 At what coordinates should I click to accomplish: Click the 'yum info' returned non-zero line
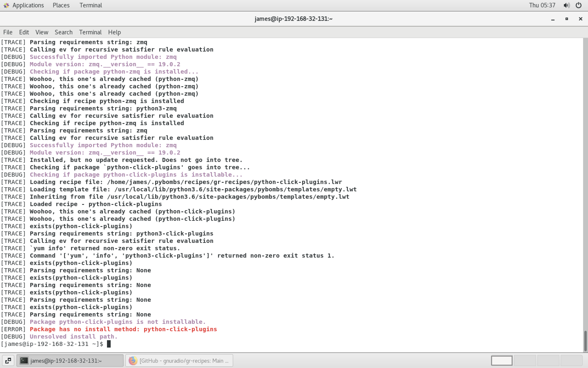(90, 248)
